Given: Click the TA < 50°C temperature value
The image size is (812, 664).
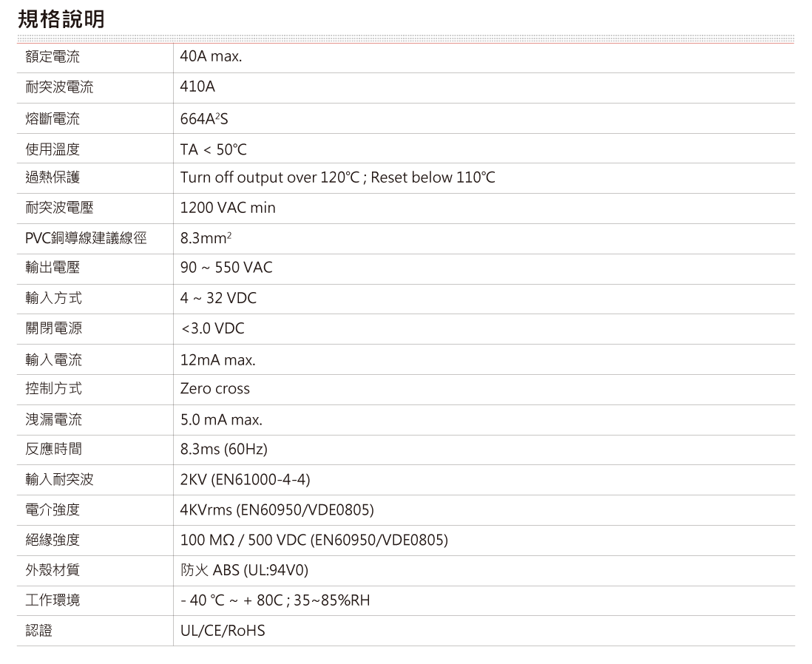Looking at the screenshot, I should (x=214, y=150).
